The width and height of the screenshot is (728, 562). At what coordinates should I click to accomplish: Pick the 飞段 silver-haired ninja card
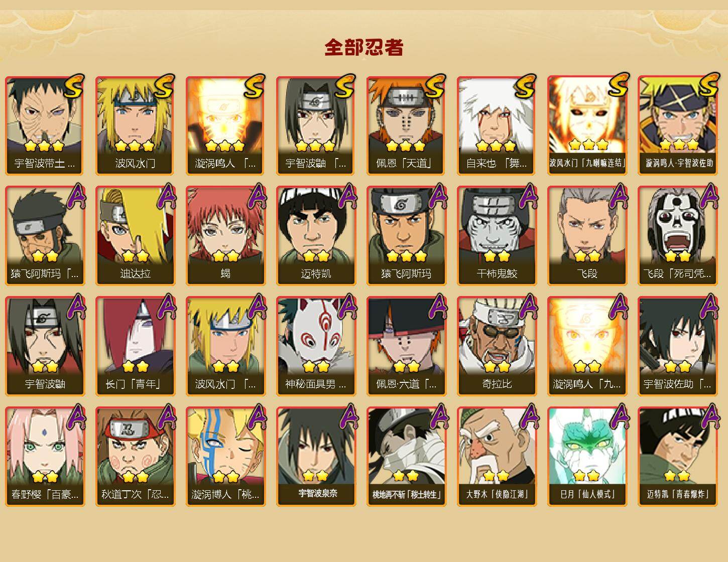coord(587,236)
